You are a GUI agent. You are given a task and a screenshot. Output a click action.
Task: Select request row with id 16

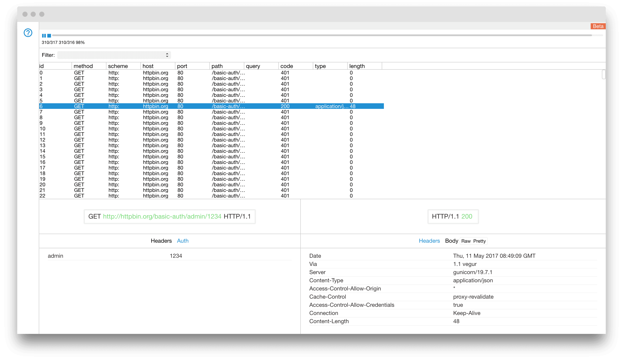coord(211,162)
